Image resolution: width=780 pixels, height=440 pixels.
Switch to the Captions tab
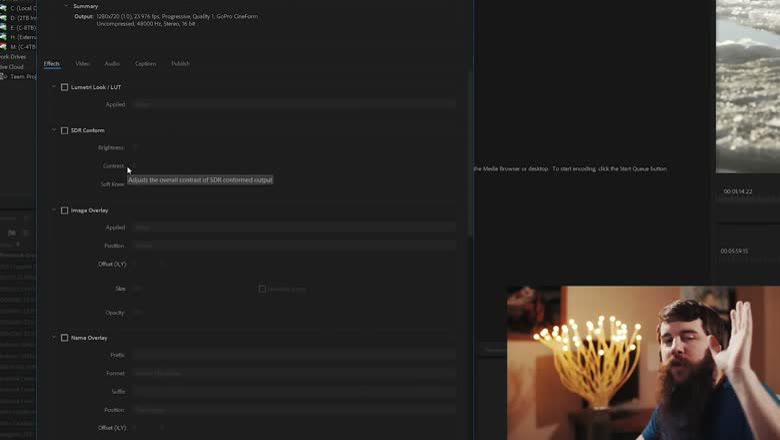coord(145,64)
